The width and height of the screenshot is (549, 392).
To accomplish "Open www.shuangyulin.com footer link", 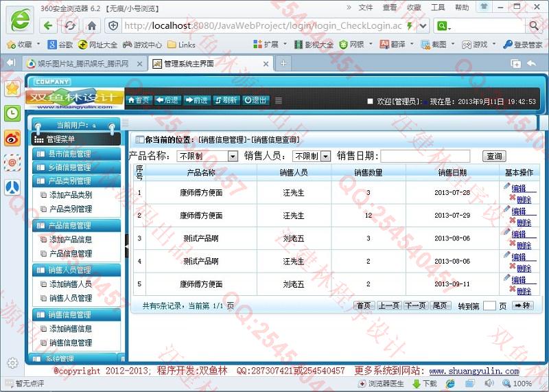I will click(x=474, y=371).
